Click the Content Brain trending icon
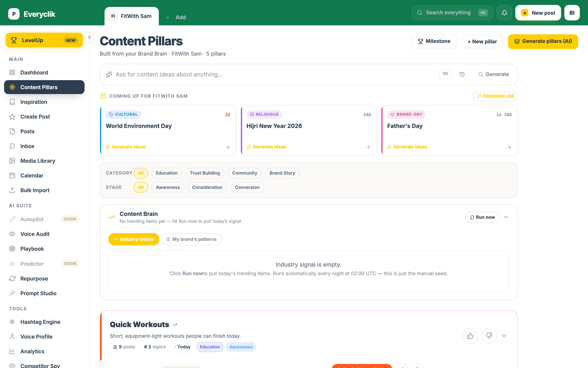 click(111, 217)
